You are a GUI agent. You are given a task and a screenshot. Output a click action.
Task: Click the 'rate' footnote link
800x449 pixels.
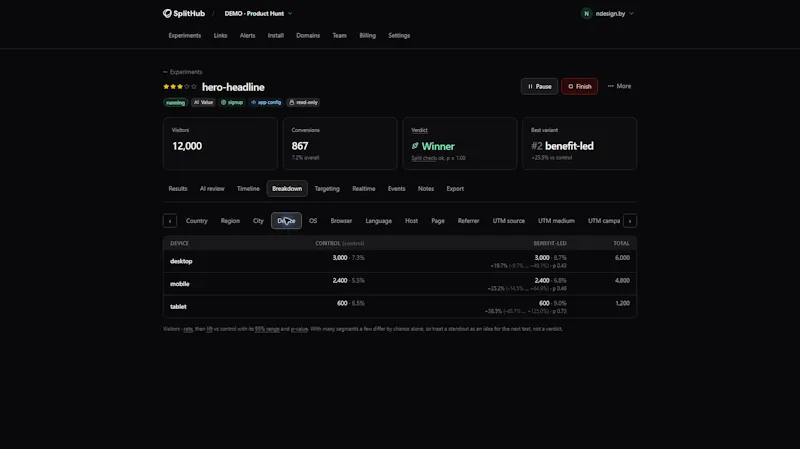pyautogui.click(x=188, y=329)
